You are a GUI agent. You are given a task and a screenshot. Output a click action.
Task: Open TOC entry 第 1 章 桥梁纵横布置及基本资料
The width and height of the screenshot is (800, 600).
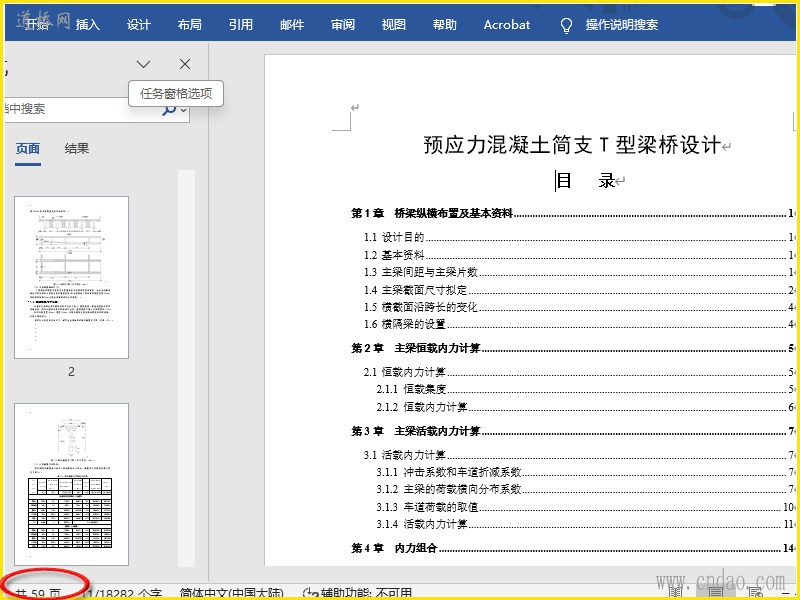[572, 213]
